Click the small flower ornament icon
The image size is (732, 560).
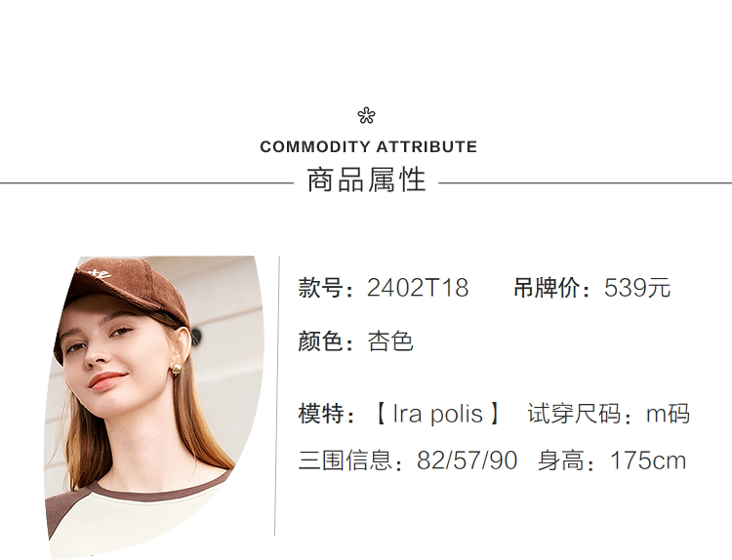tap(366, 116)
